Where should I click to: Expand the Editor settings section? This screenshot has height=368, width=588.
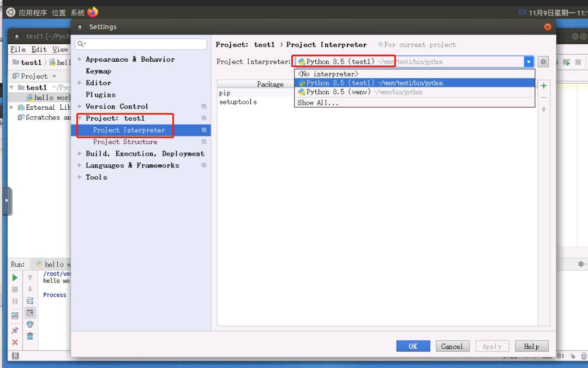tap(80, 82)
